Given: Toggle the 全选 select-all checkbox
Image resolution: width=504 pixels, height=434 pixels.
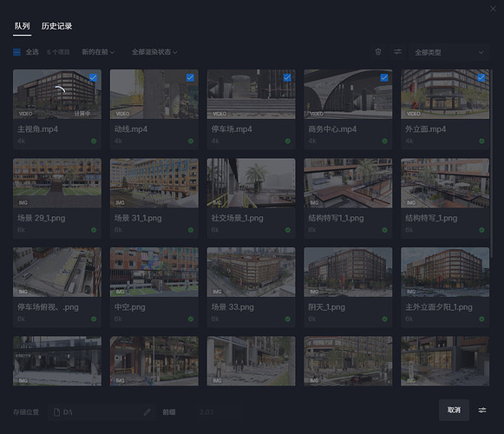Looking at the screenshot, I should pos(16,52).
